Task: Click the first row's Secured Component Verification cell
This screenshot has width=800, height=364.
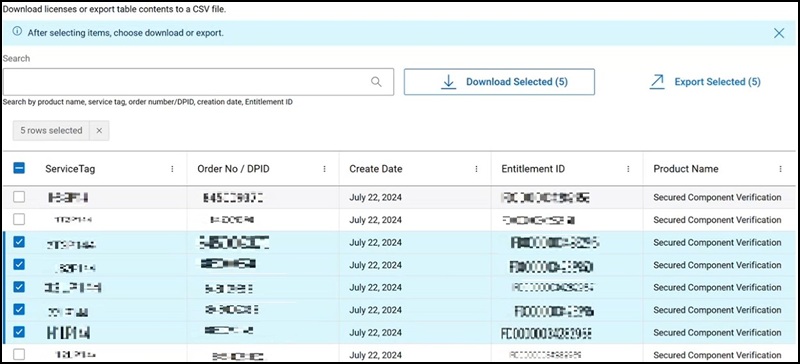Action: pyautogui.click(x=717, y=198)
